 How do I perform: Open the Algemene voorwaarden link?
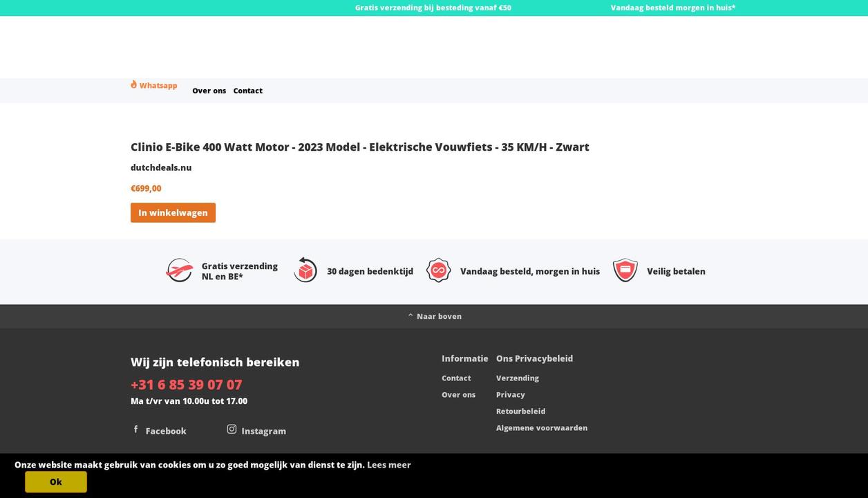pos(542,427)
